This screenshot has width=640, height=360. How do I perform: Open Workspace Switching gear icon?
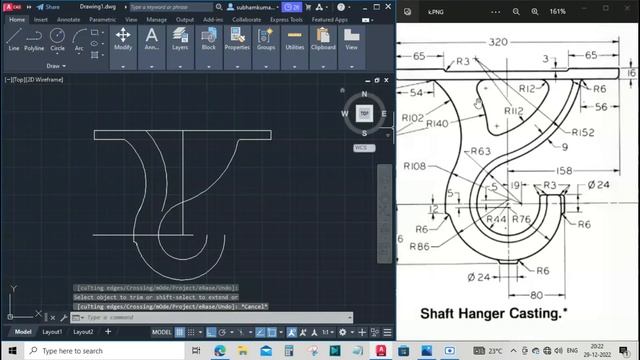(x=342, y=332)
